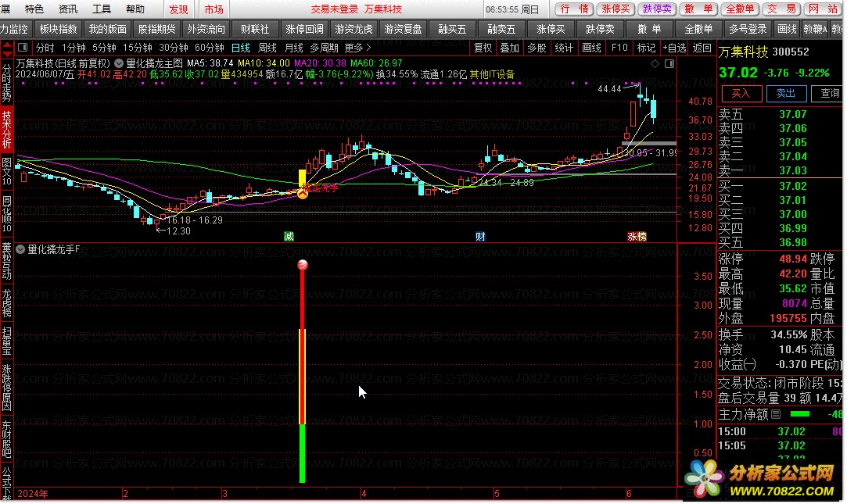Open 外资流向 in second toolbar

(206, 29)
